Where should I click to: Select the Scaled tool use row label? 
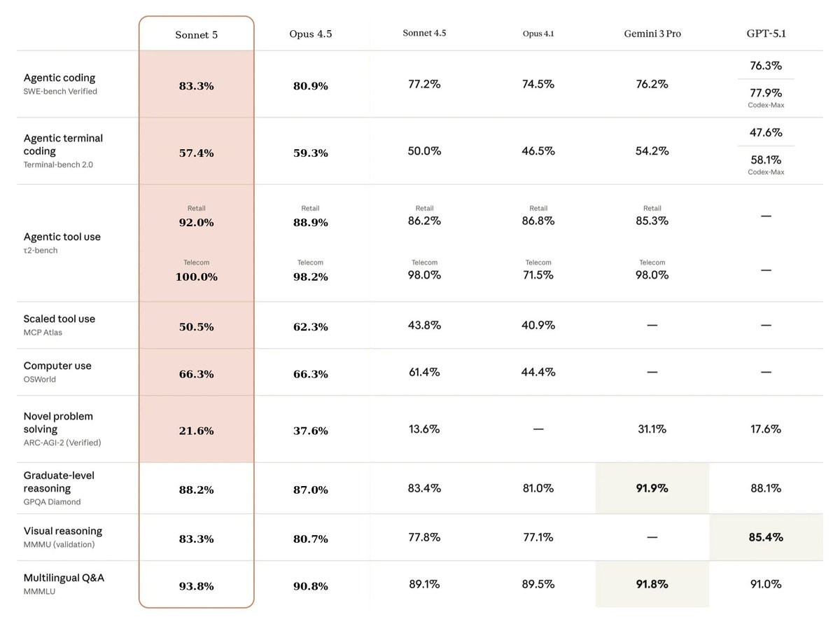tap(59, 319)
